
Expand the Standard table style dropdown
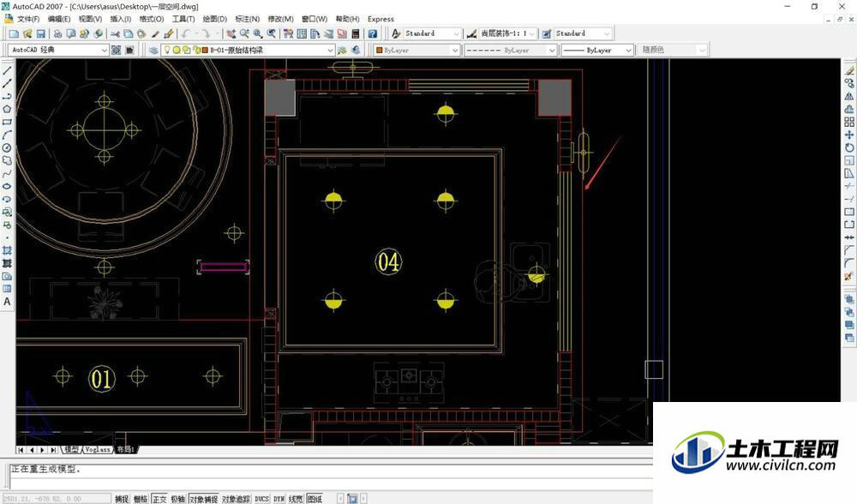(x=606, y=34)
